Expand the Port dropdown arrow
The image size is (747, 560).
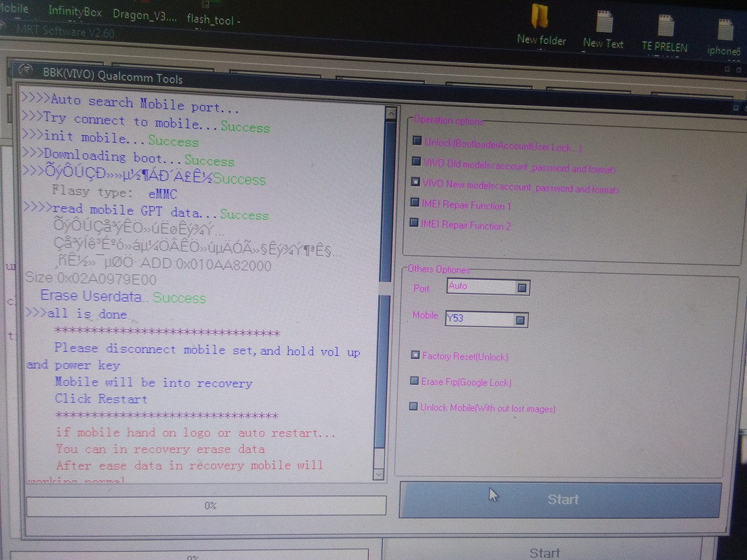[x=522, y=288]
